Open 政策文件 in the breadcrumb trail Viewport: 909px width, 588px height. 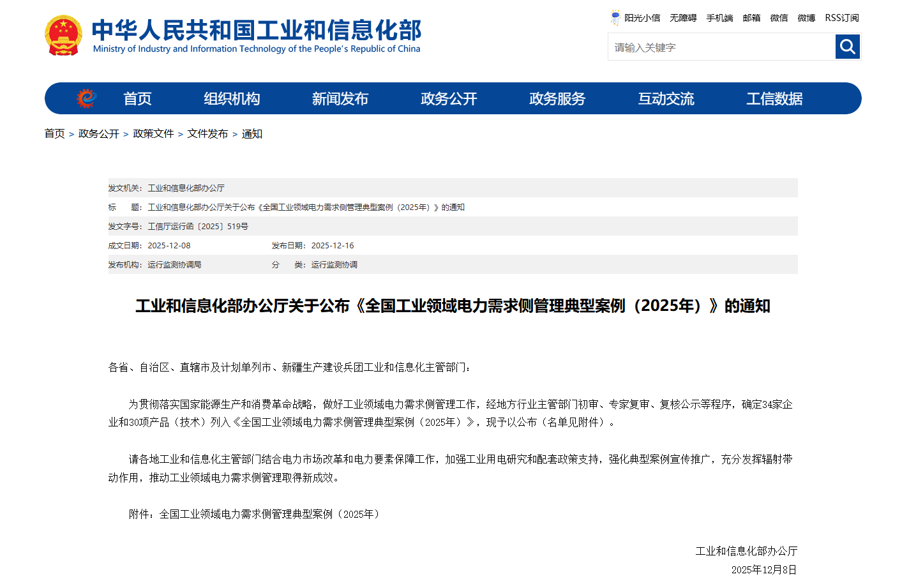click(153, 133)
